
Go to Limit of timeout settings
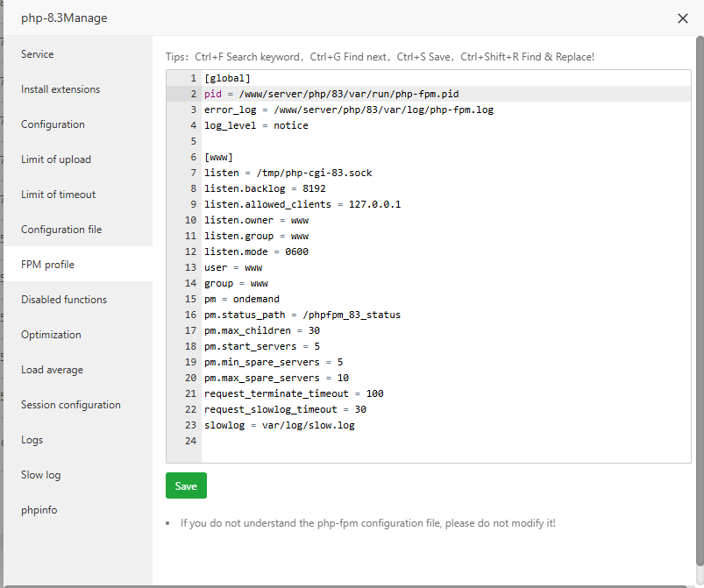point(59,195)
